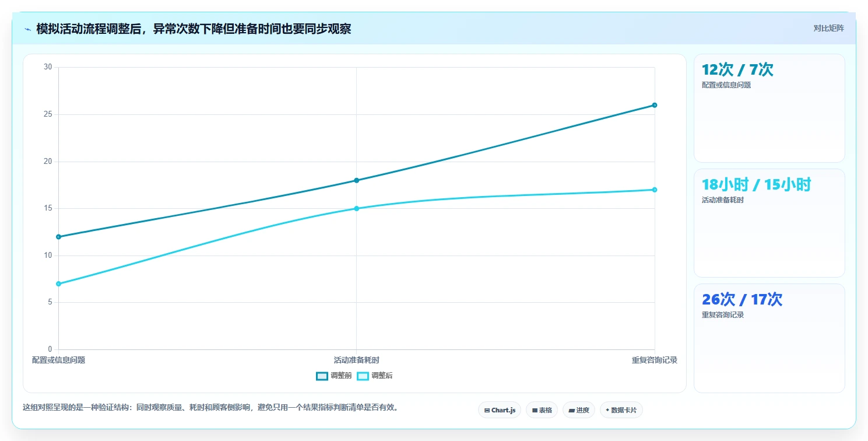This screenshot has width=868, height=441.
Task: Click y-axis tick label 20
Action: click(x=48, y=162)
